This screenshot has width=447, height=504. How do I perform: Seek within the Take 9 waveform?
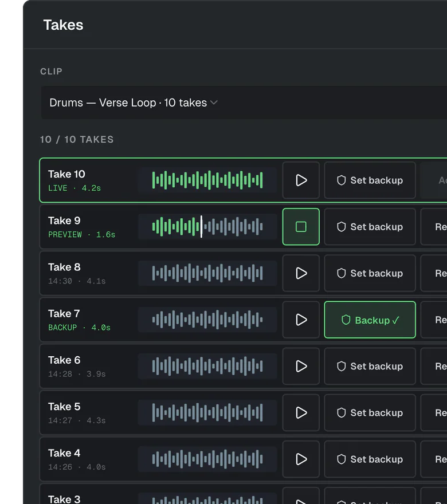[207, 227]
